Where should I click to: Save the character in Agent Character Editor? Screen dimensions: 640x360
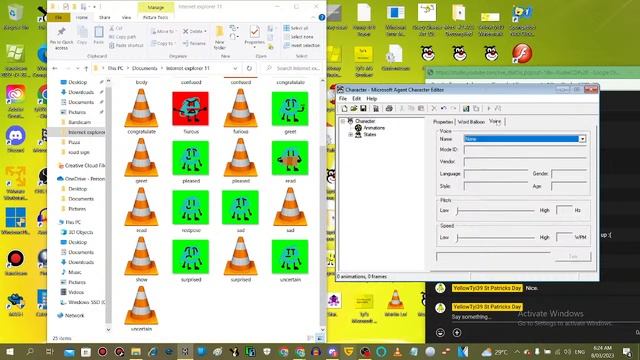pos(363,109)
